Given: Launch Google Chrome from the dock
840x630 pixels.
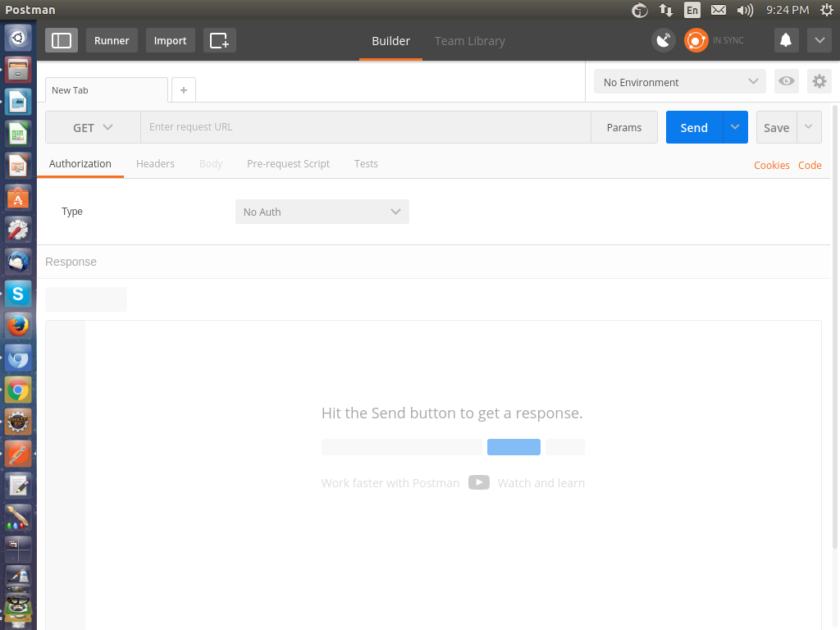Looking at the screenshot, I should point(18,390).
